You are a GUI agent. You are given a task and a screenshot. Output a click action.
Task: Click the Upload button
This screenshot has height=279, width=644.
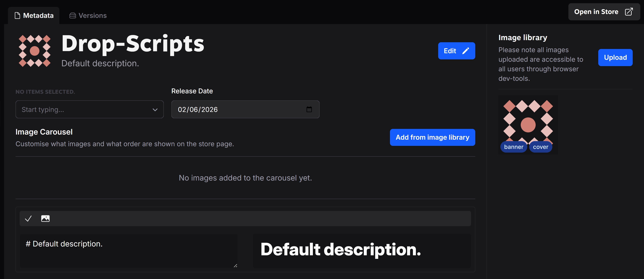pos(615,58)
